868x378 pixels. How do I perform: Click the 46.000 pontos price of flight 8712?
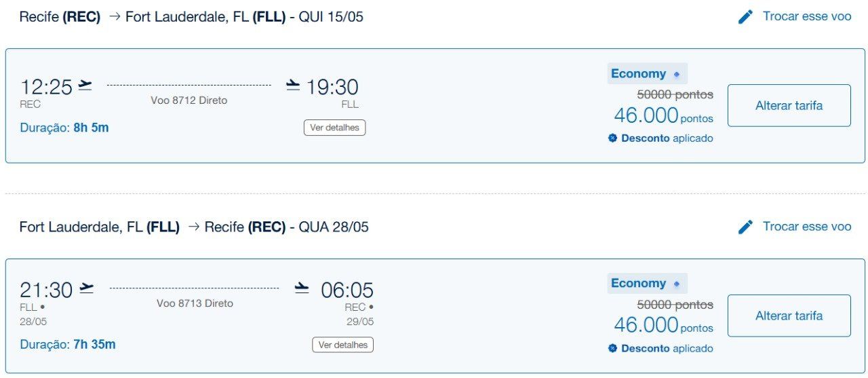(x=663, y=116)
